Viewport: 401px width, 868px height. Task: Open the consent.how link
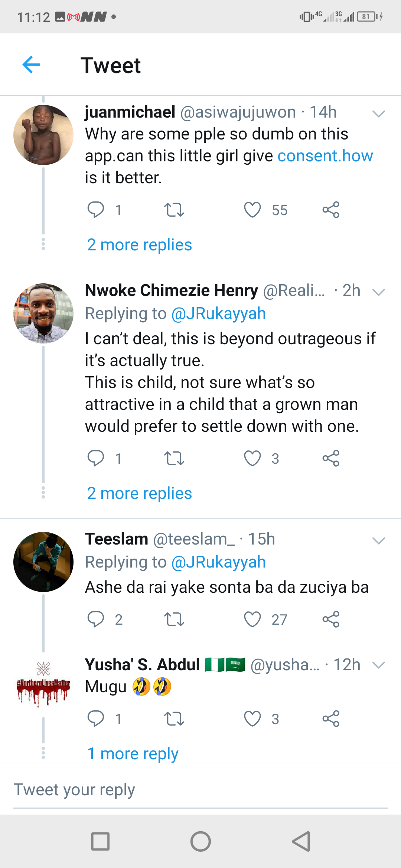(325, 156)
